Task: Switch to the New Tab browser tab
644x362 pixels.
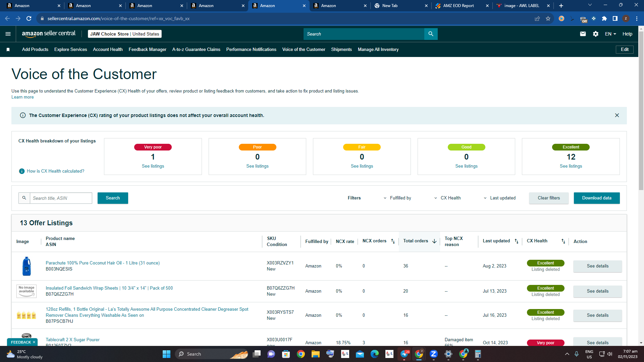Action: point(401,6)
